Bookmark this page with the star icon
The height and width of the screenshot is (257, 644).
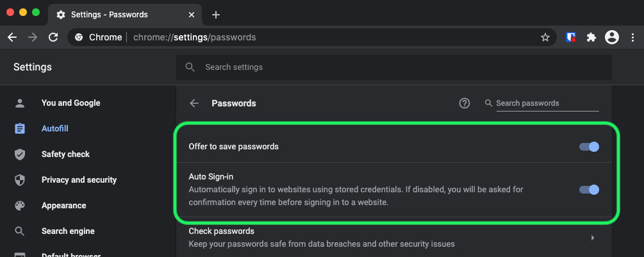click(545, 37)
